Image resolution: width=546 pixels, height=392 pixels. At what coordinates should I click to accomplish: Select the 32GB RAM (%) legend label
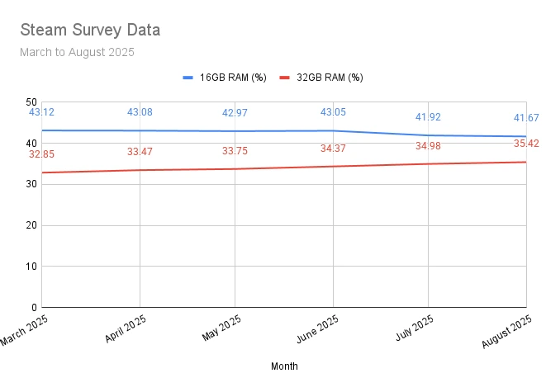(330, 78)
